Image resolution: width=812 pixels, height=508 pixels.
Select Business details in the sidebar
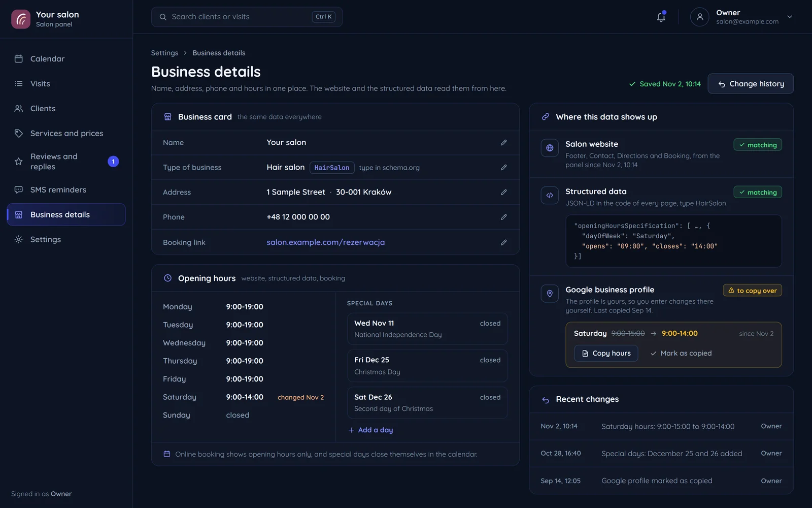(66, 214)
